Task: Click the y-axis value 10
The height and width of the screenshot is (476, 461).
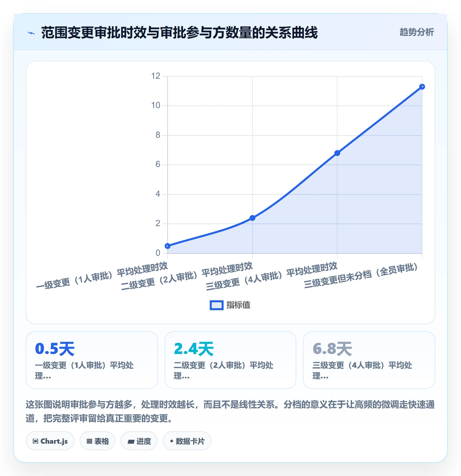Action: click(x=156, y=105)
